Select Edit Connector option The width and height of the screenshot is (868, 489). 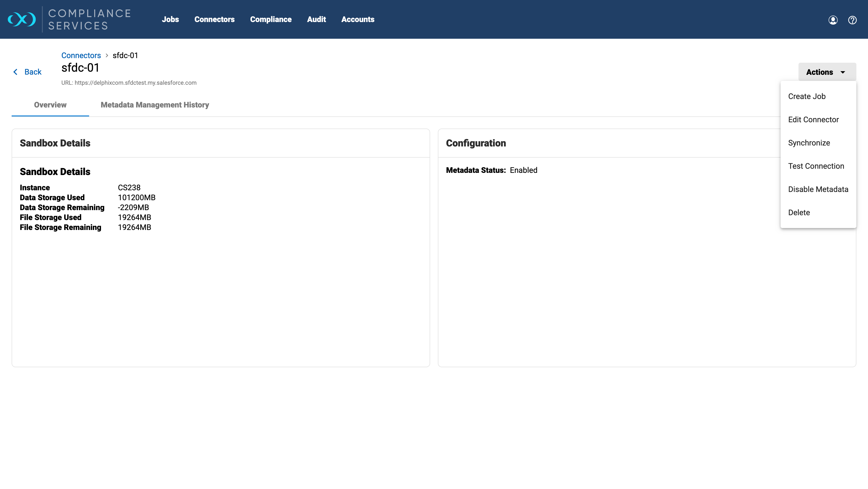[813, 120]
